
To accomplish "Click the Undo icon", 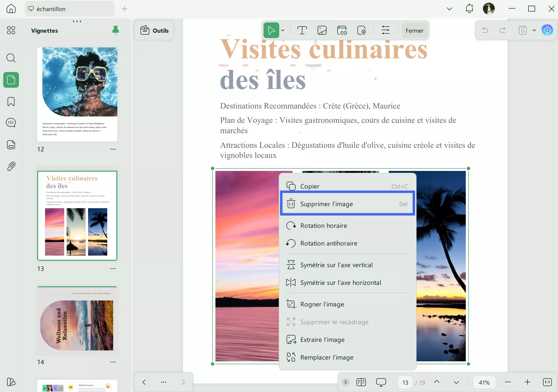I will pos(484,30).
